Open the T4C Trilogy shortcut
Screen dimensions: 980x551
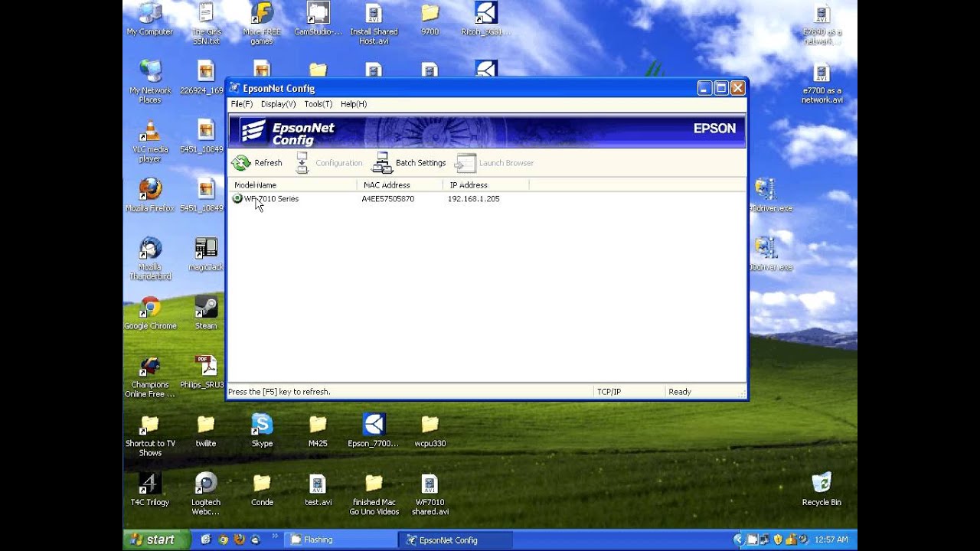point(150,491)
